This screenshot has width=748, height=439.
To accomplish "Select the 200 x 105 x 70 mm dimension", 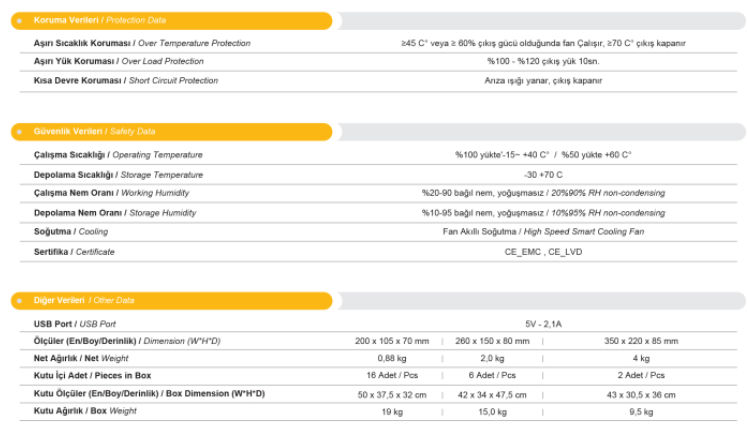I will click(x=392, y=341).
